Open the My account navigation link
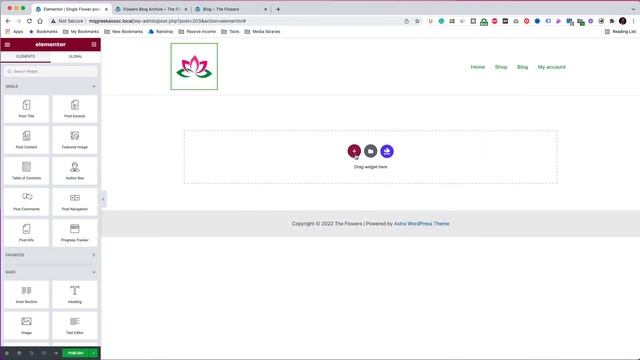The image size is (640, 360). [x=551, y=67]
